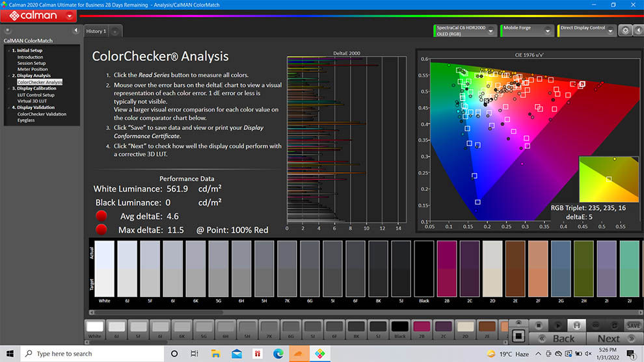Click the H single read icon
Image resolution: width=644 pixels, height=362 pixels.
pyautogui.click(x=576, y=326)
